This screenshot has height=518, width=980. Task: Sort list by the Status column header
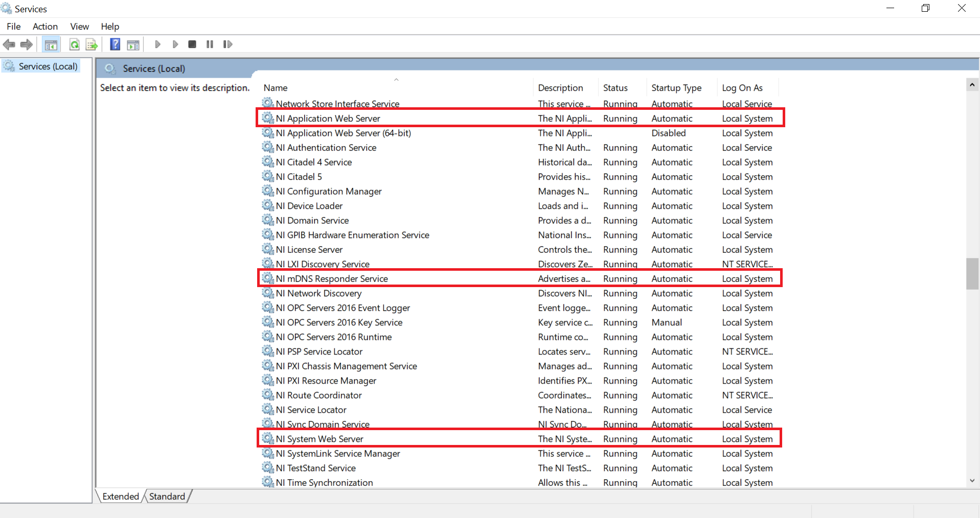615,88
